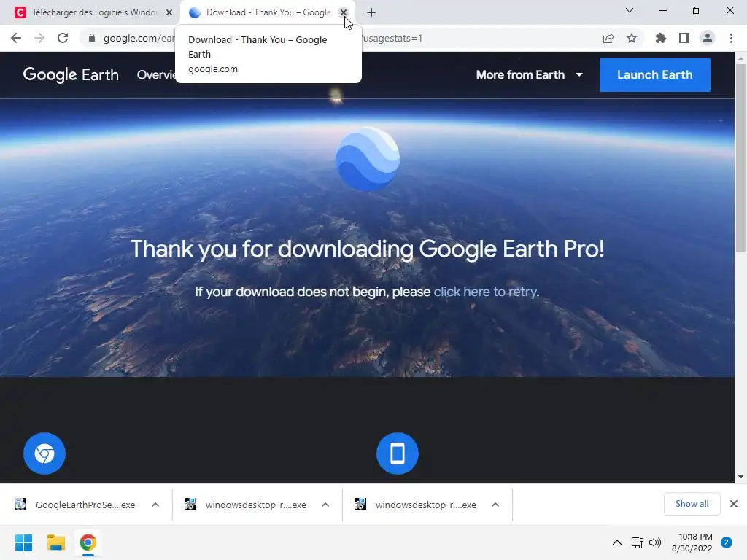Click the scrollbar down arrow
747x560 pixels.
(740, 477)
